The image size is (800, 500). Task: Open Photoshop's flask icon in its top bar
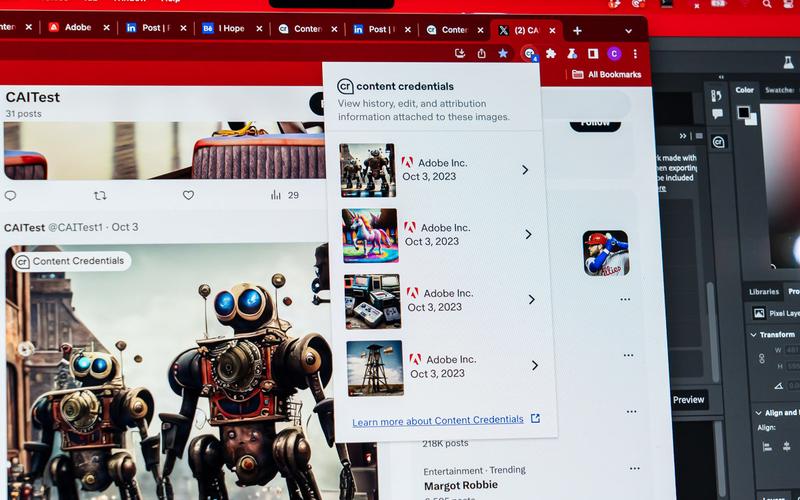click(788, 62)
